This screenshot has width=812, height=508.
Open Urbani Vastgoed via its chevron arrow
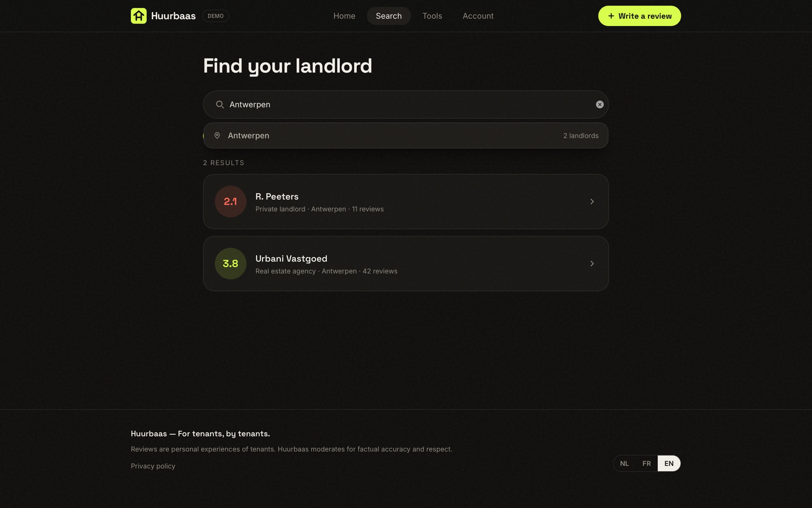592,264
